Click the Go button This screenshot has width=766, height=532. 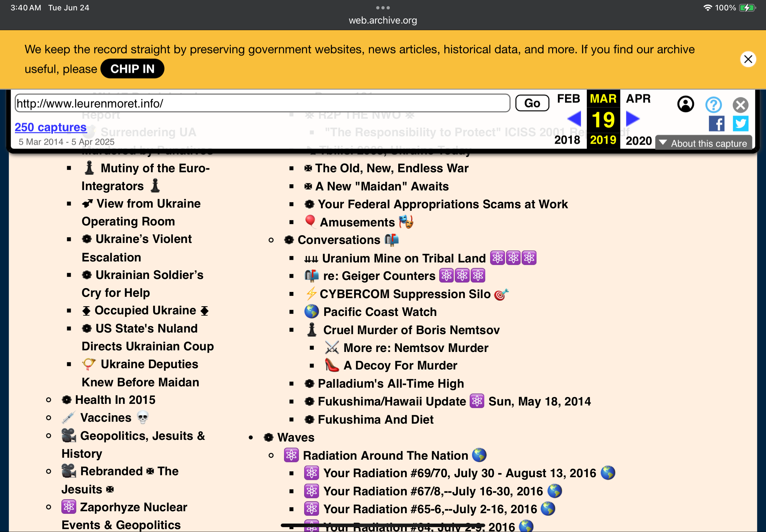point(532,103)
